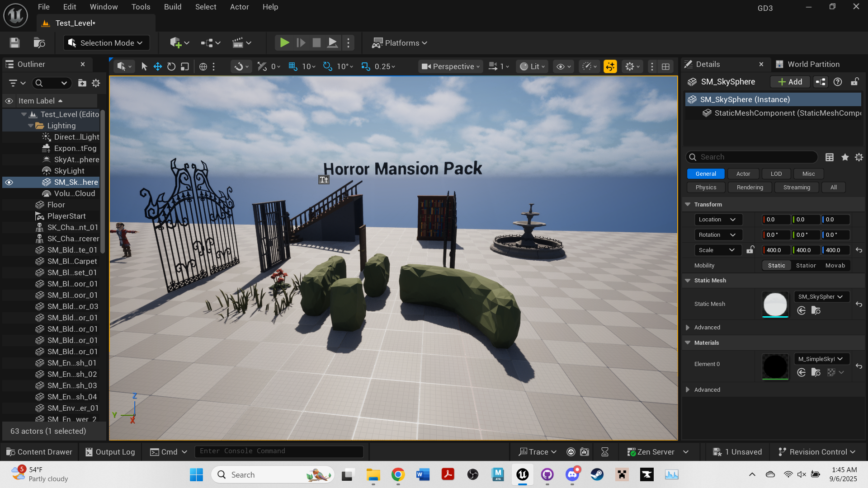Click Revision Control button
The width and height of the screenshot is (868, 488).
point(817,452)
